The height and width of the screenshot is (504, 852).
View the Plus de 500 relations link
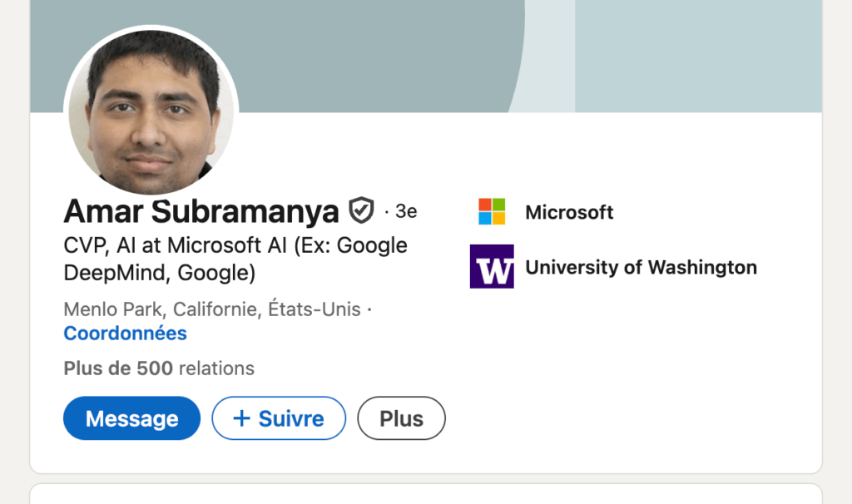pyautogui.click(x=158, y=368)
